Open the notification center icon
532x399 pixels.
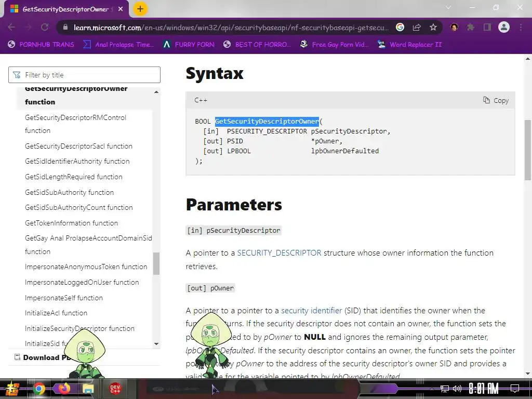click(x=515, y=389)
